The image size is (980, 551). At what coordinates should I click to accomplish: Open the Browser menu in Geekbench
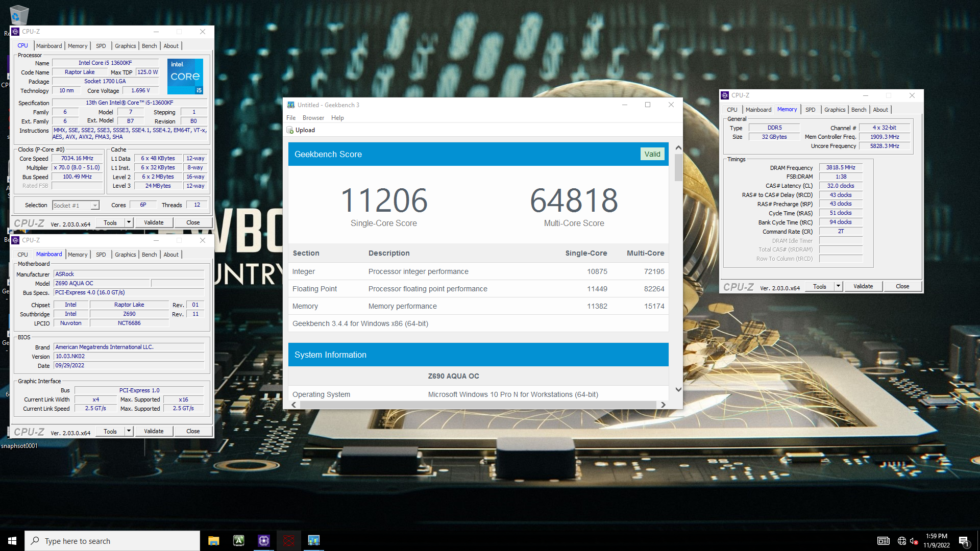coord(313,118)
